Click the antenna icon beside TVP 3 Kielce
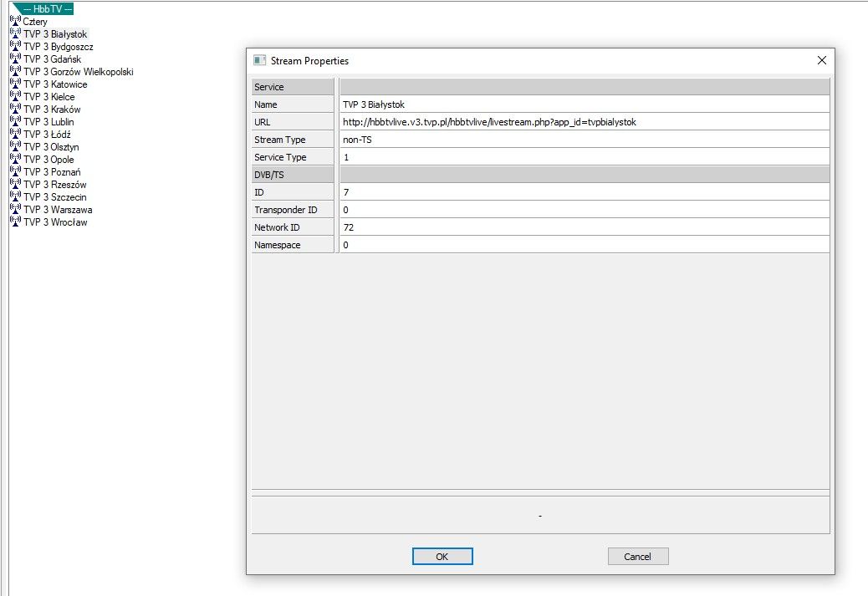This screenshot has width=868, height=596. tap(16, 96)
